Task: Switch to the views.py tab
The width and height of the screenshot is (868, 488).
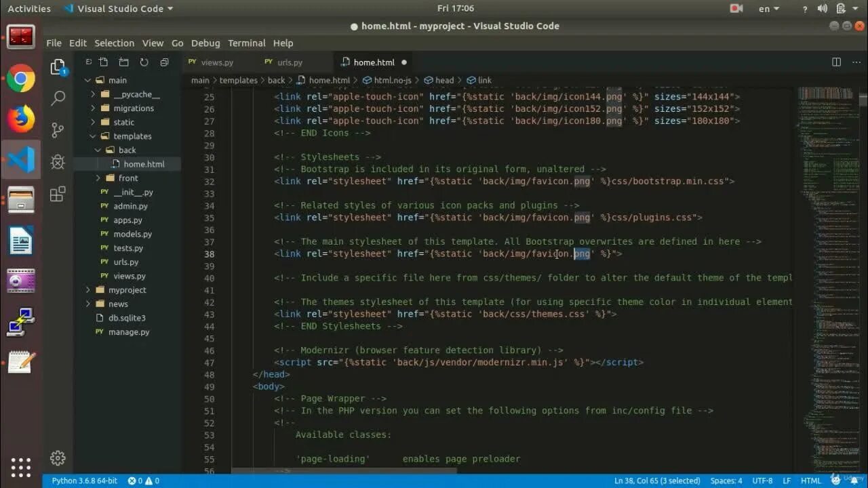Action: point(216,62)
